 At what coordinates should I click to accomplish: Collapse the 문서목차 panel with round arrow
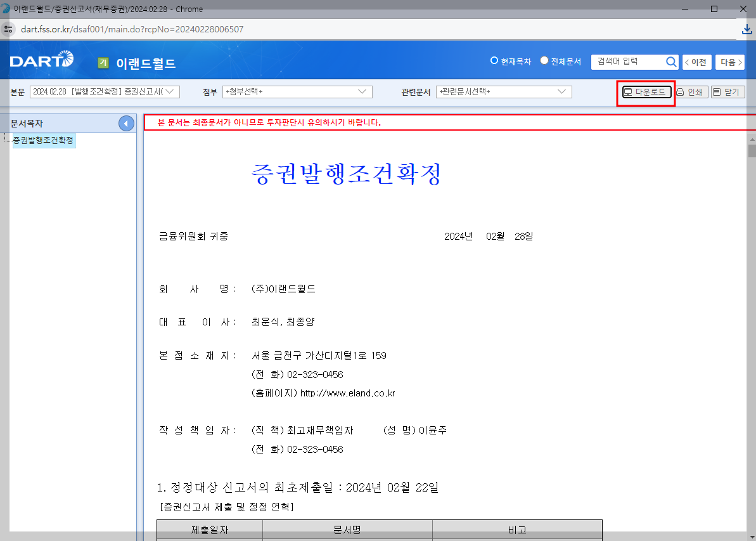(x=126, y=124)
